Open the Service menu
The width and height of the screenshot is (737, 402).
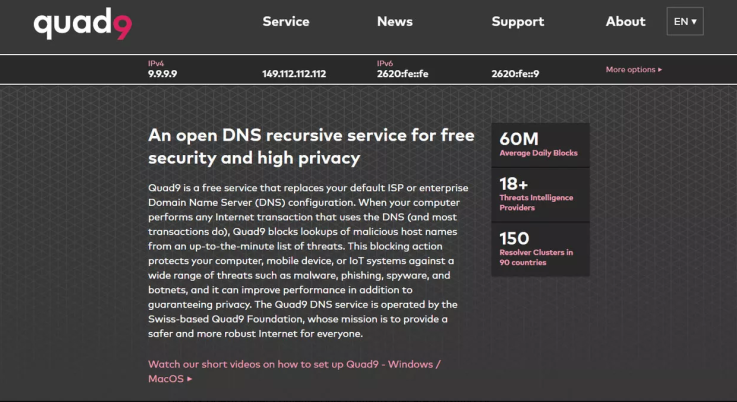[286, 22]
